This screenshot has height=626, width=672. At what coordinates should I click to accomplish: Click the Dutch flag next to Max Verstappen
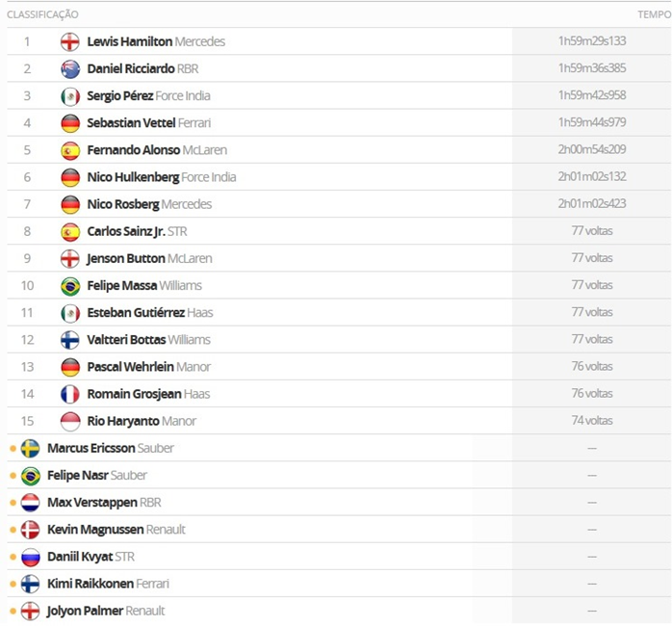(x=30, y=503)
